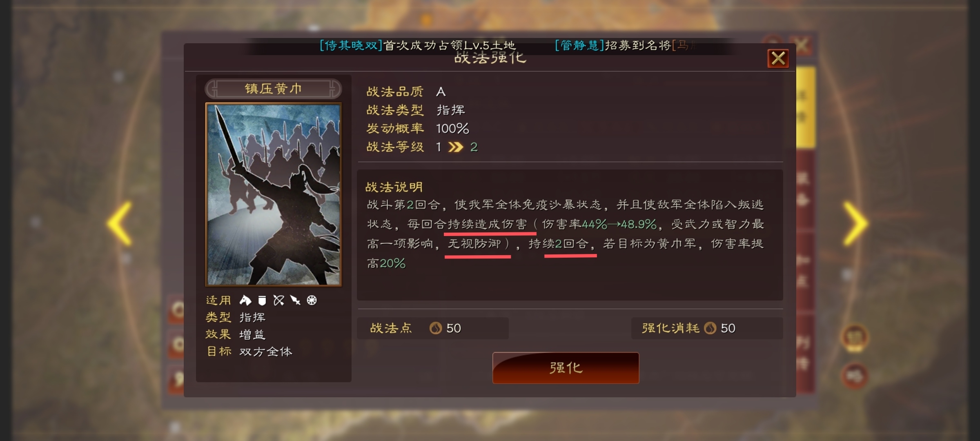The height and width of the screenshot is (441, 980).
Task: Tap the shield infantry troop icon
Action: 262,301
